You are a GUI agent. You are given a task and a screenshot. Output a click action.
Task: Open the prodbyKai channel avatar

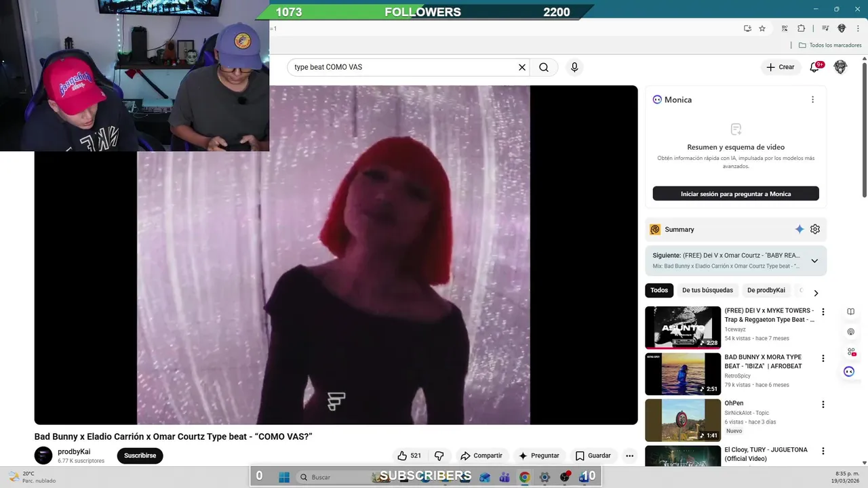43,455
